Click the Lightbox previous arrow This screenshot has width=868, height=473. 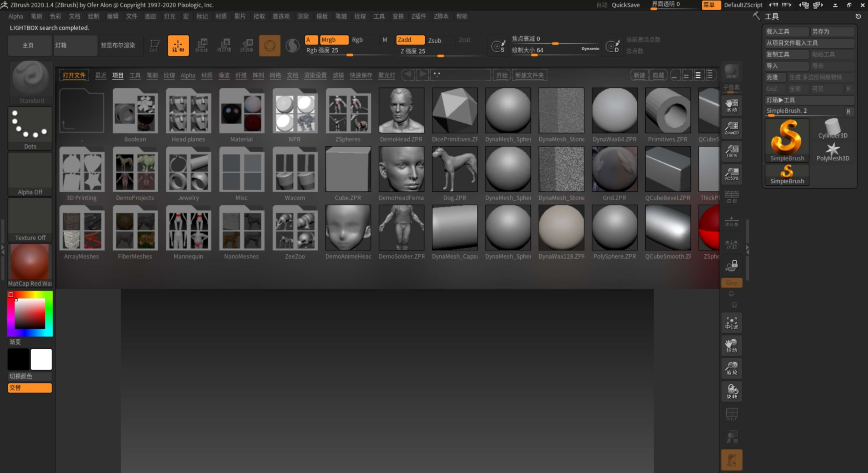tap(408, 75)
